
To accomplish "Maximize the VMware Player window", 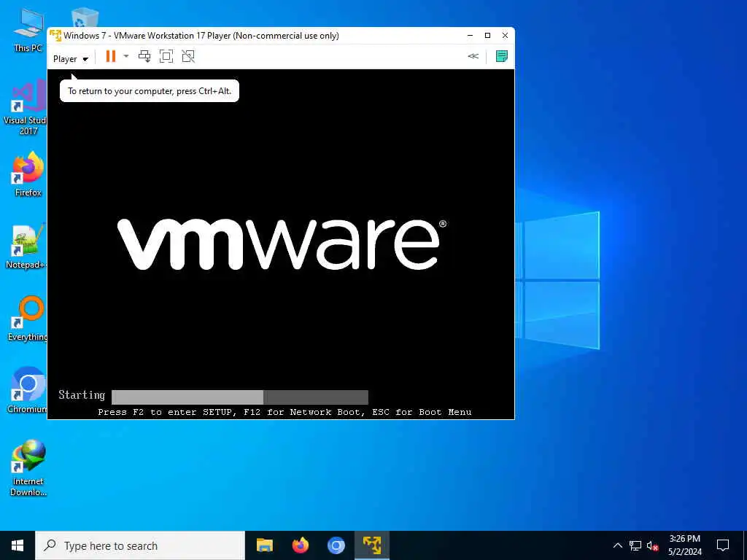I will point(487,35).
